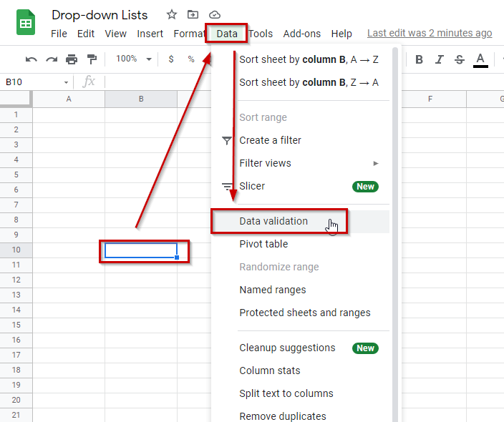
Task: Click the Data menu scrollbar
Action: click(395, 235)
